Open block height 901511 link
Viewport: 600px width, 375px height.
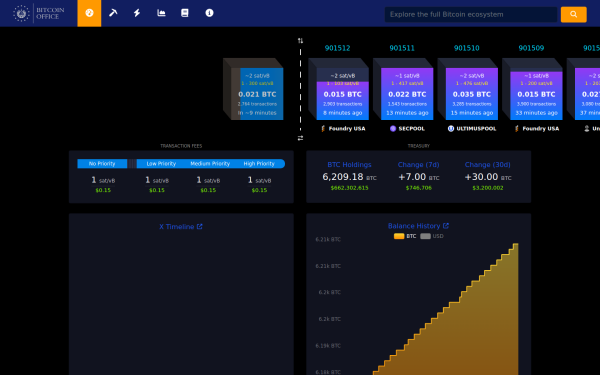(402, 48)
